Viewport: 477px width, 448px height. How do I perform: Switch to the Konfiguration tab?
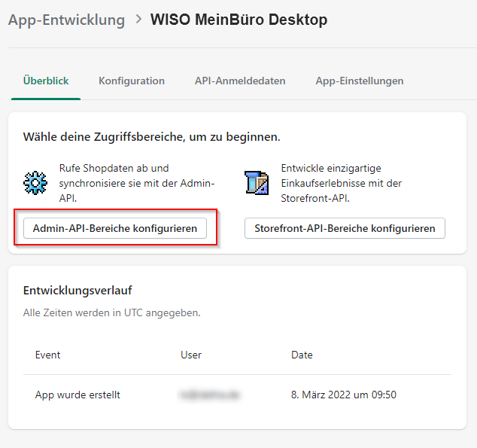click(132, 81)
